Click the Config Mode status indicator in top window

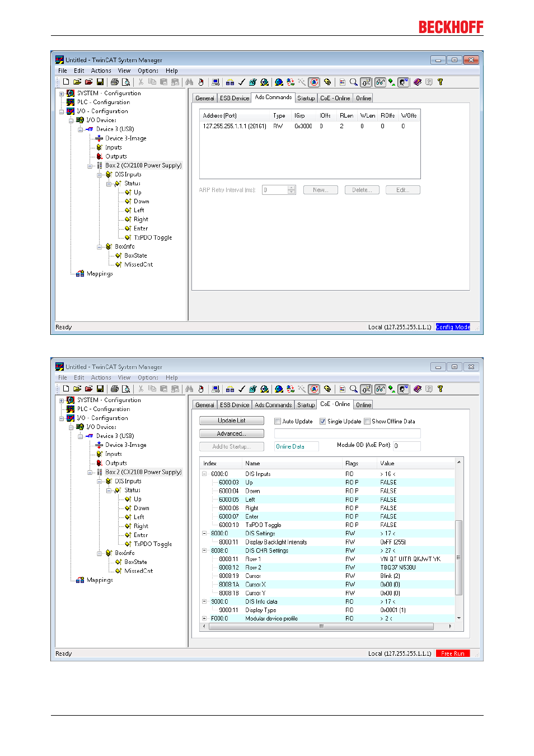[x=453, y=327]
